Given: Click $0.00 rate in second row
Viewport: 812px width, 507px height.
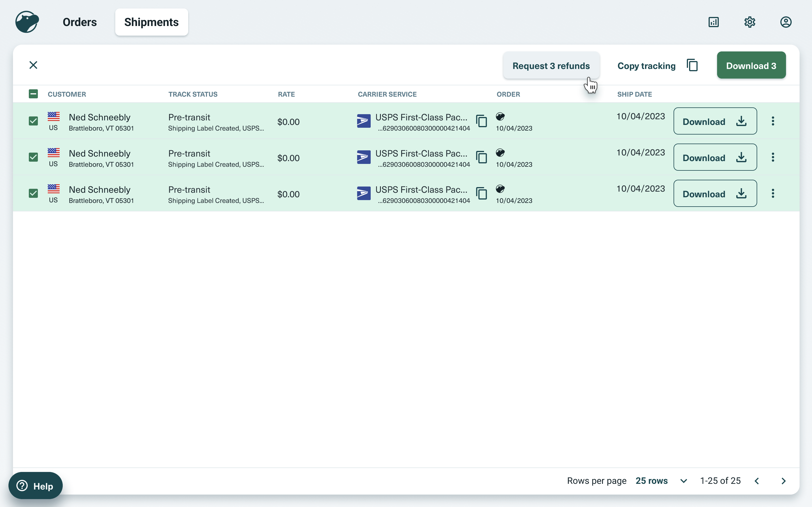Looking at the screenshot, I should pyautogui.click(x=288, y=158).
